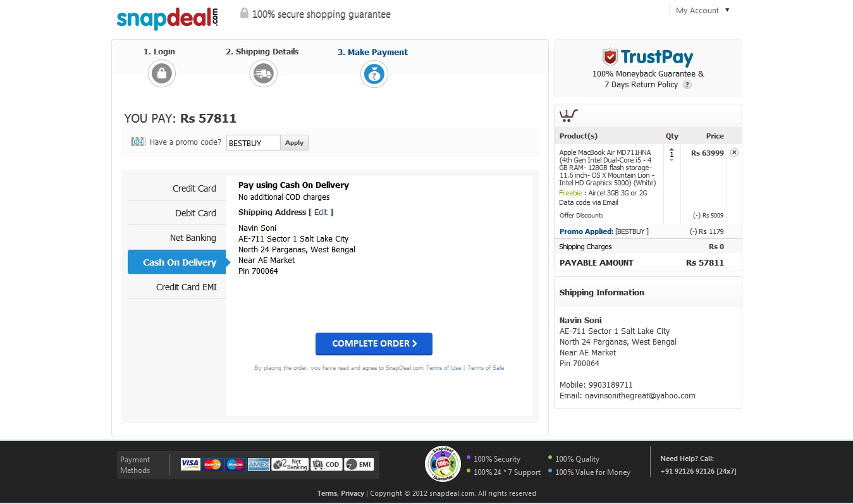Viewport: 853px width, 504px height.
Task: Open the My Account dropdown
Action: pos(702,10)
